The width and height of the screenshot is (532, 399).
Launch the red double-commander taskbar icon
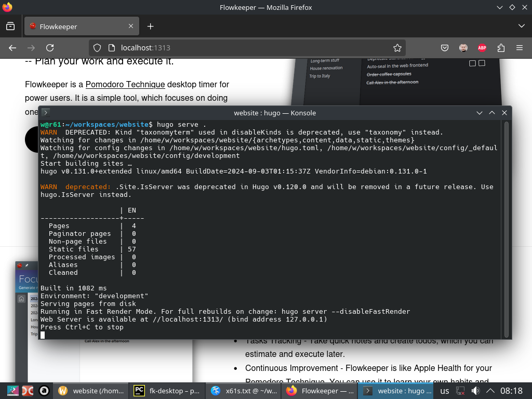point(28,391)
